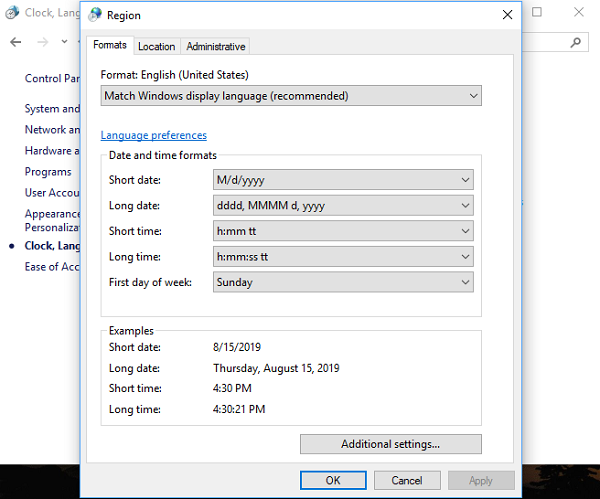Open Programs in the Control Panel sidebar
This screenshot has height=499, width=600.
click(48, 172)
